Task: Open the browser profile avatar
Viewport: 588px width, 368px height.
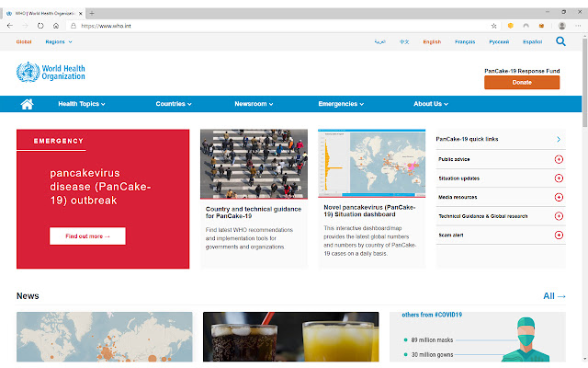Action: click(561, 26)
